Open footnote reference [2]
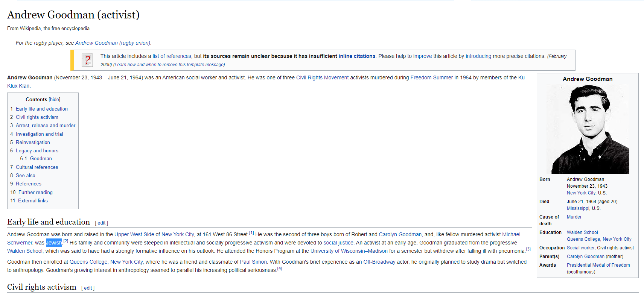The height and width of the screenshot is (293, 644). tap(65, 241)
